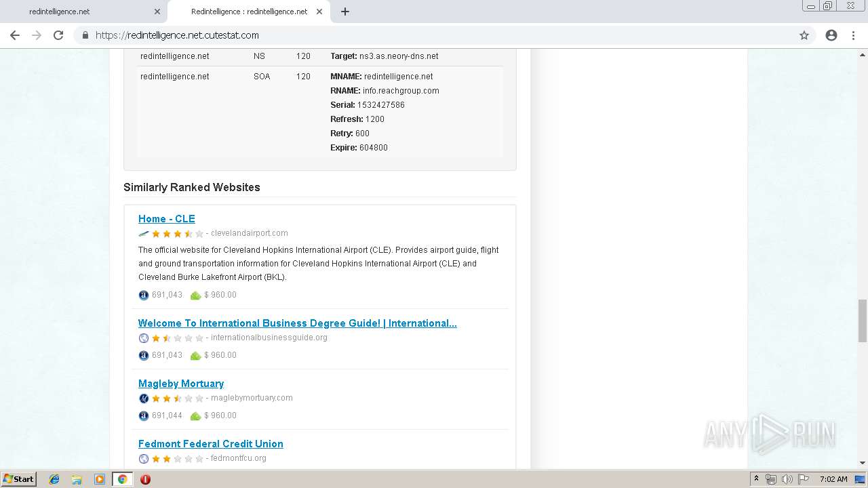This screenshot has width=868, height=488.
Task: Click fedmontfcu.org favicon icon
Action: point(144,459)
